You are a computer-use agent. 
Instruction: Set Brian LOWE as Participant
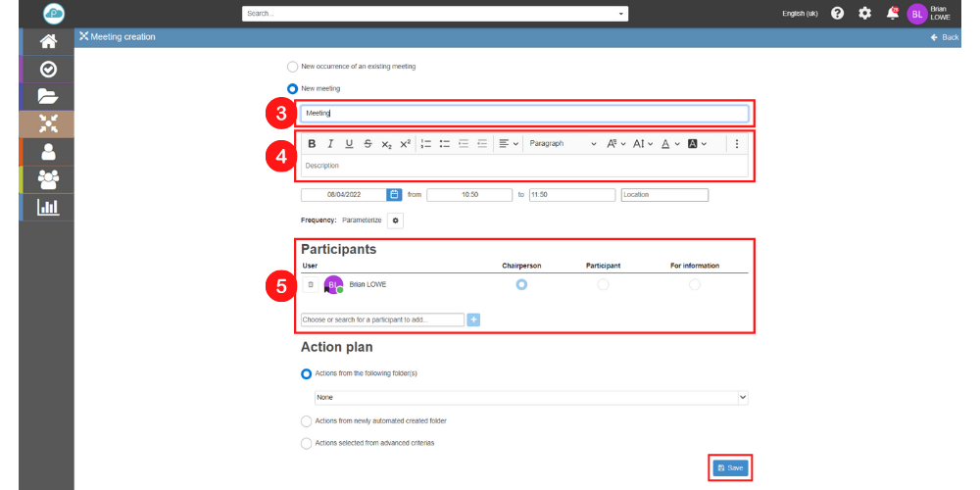(603, 284)
